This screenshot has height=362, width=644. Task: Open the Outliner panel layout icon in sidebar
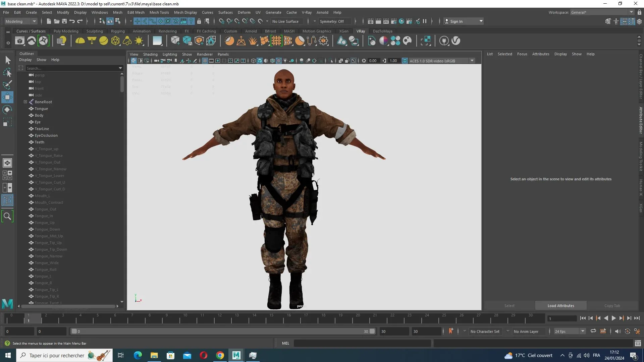pos(7,200)
